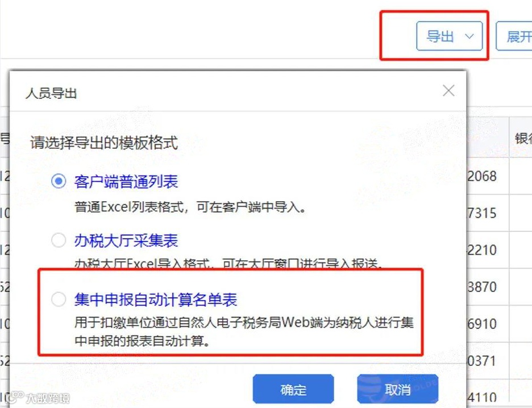This screenshot has height=408, width=532.
Task: Click the 集中申报自动计算名单表 label text
Action: [x=156, y=300]
